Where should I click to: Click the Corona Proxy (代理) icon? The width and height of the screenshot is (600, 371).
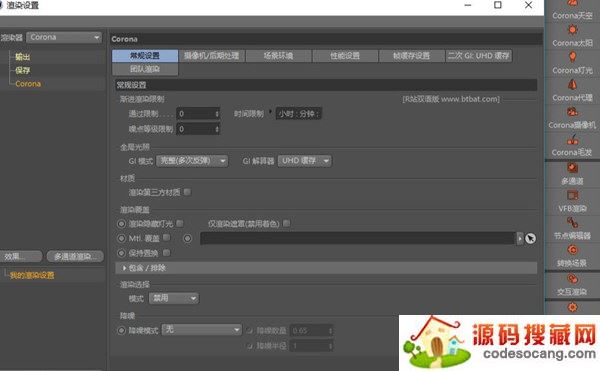pos(572,85)
